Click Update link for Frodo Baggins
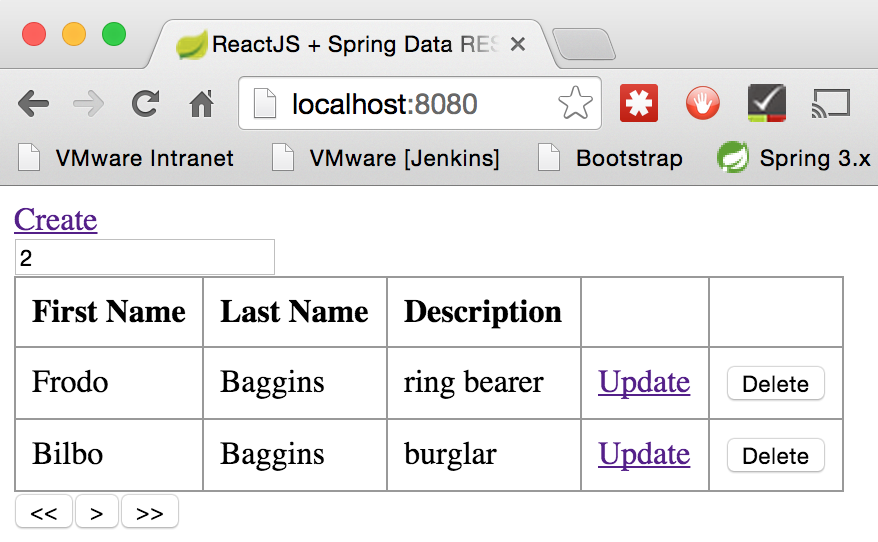Viewport: 878px width, 542px height. coord(644,382)
